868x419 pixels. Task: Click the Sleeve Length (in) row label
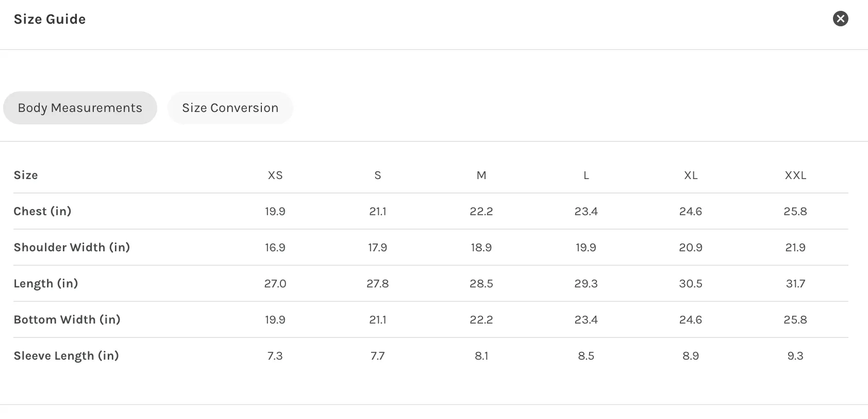(x=66, y=356)
